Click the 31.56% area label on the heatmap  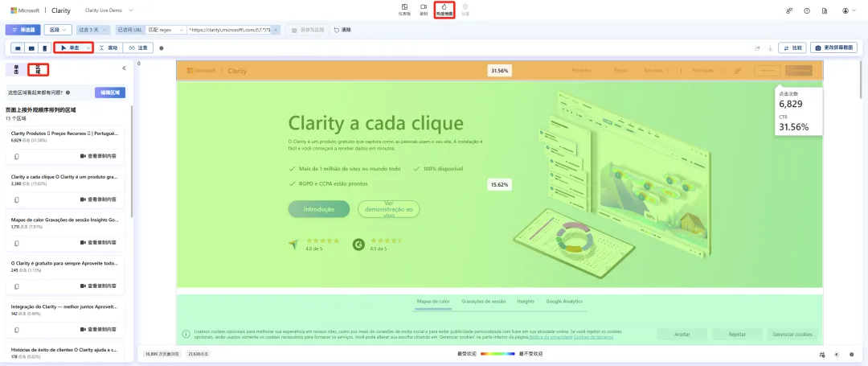[x=499, y=70]
